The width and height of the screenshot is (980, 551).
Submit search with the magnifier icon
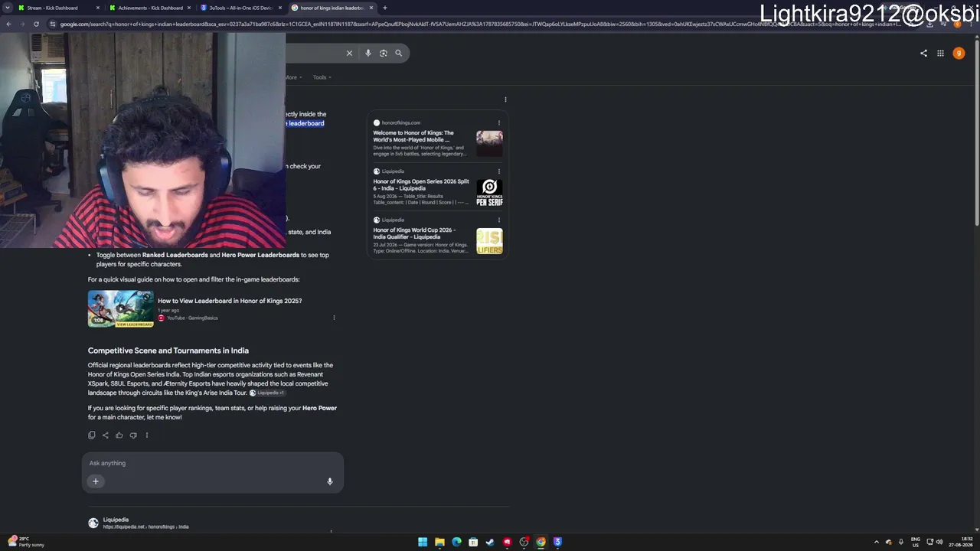[398, 53]
